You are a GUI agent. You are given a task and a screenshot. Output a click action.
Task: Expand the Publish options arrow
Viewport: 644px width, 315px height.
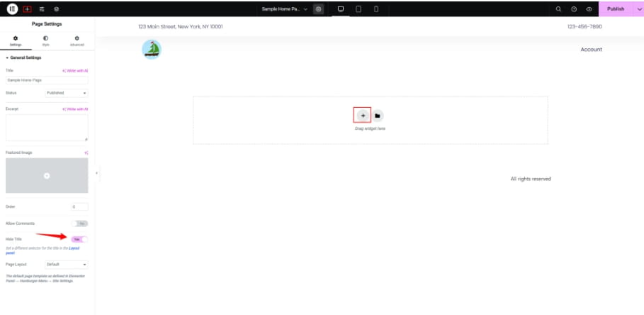pos(638,9)
